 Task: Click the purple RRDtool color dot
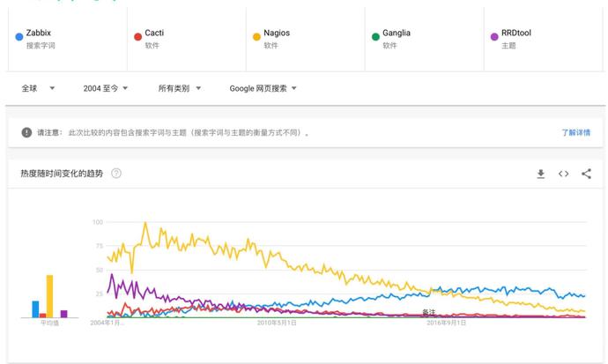(494, 37)
